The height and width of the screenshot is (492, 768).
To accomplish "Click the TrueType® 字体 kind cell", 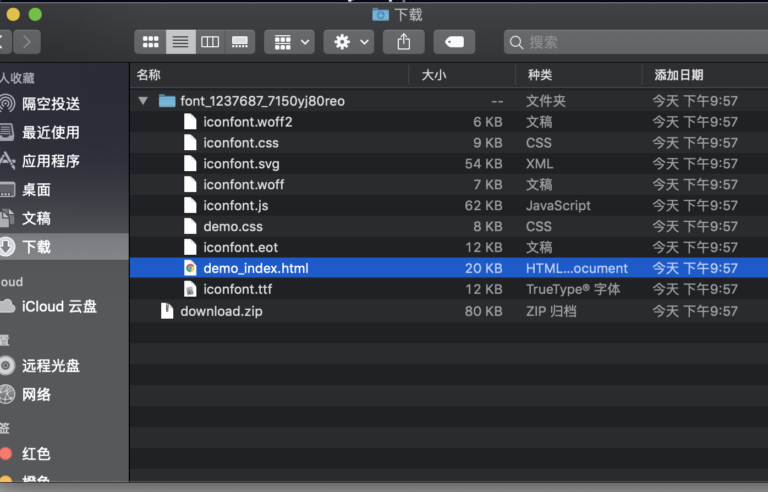I will pyautogui.click(x=573, y=289).
